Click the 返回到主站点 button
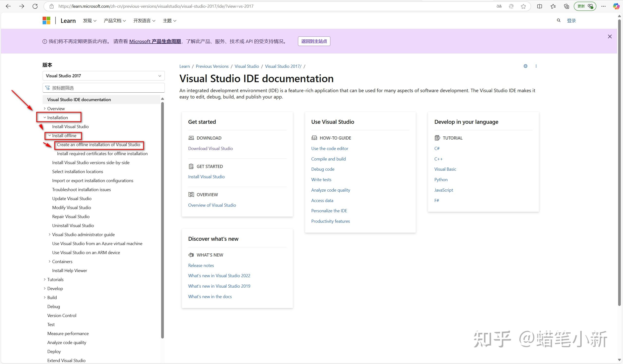The height and width of the screenshot is (364, 623). (x=314, y=41)
